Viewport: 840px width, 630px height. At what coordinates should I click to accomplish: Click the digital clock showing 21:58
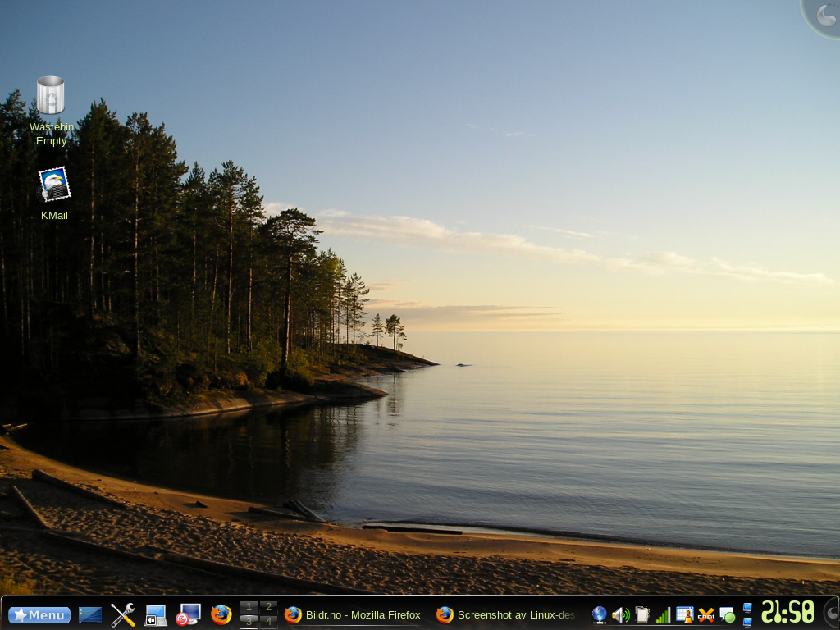tap(787, 612)
